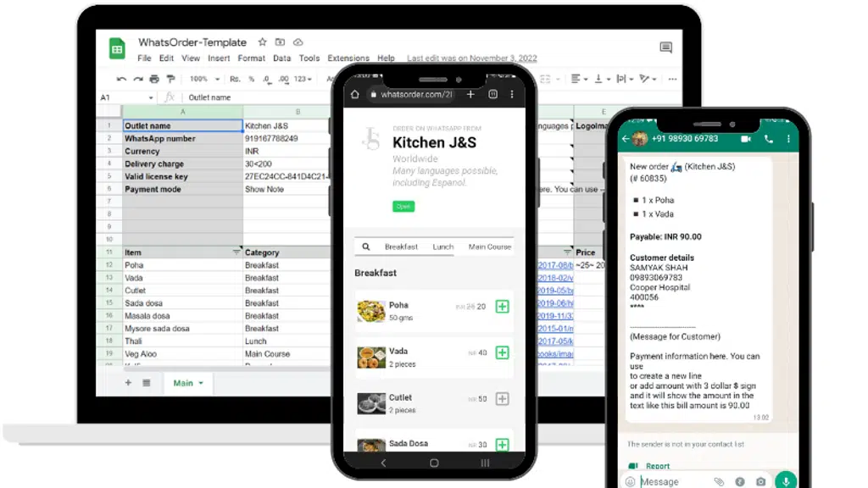Open the Data menu

[281, 58]
